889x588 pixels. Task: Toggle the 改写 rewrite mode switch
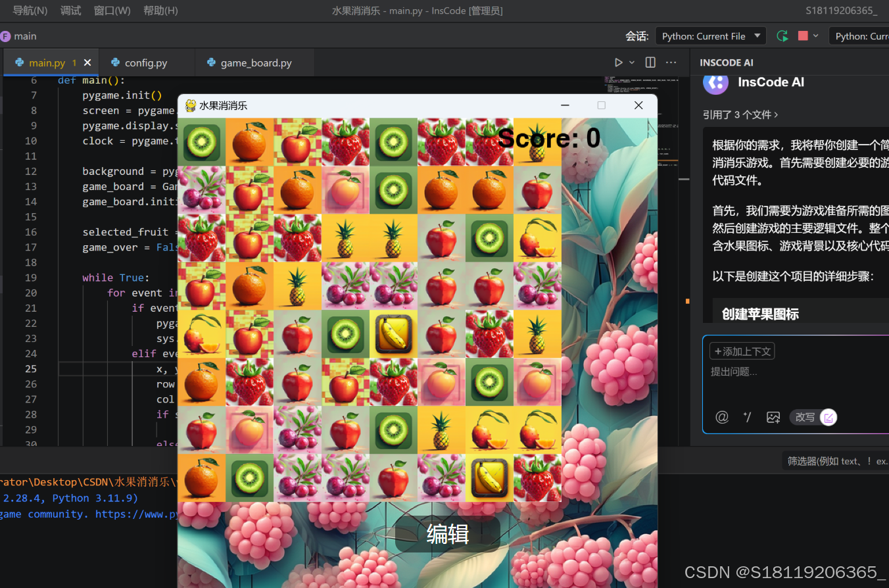click(805, 417)
